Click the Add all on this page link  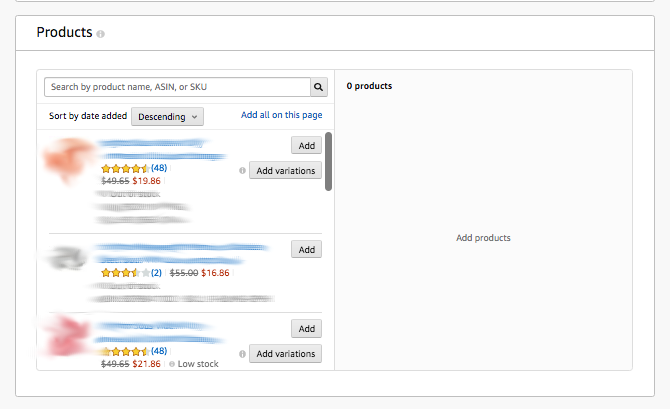tap(281, 115)
